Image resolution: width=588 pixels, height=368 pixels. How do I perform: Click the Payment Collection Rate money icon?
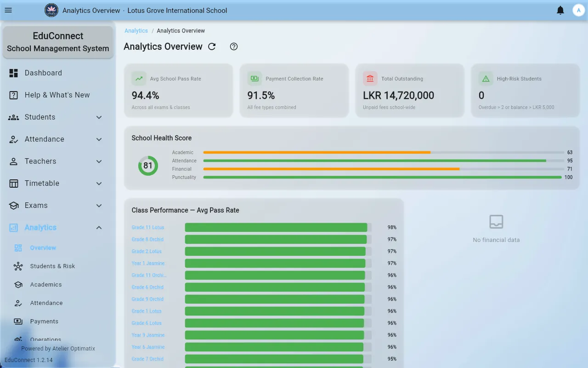pyautogui.click(x=254, y=79)
